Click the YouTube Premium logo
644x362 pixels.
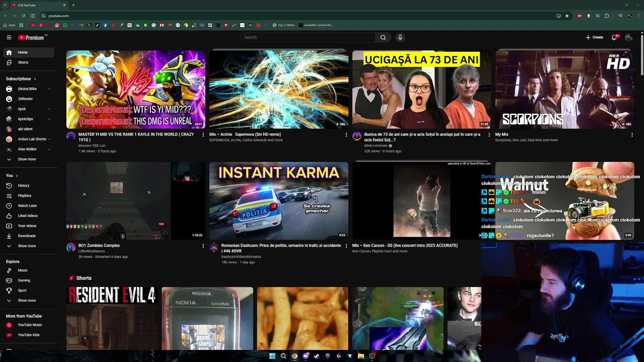[31, 37]
